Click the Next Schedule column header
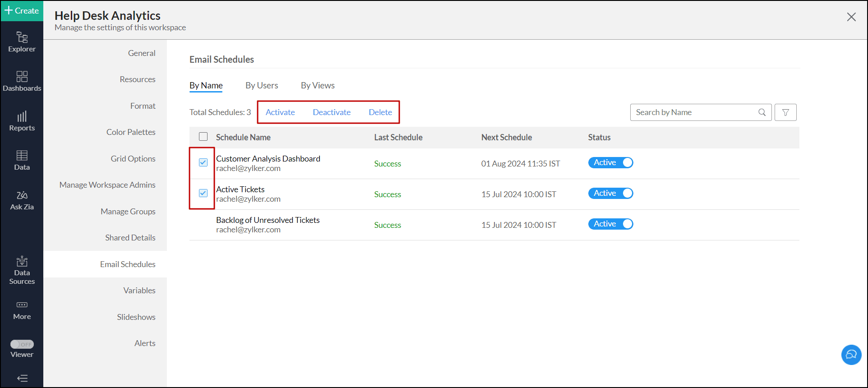The width and height of the screenshot is (868, 388). 507,138
